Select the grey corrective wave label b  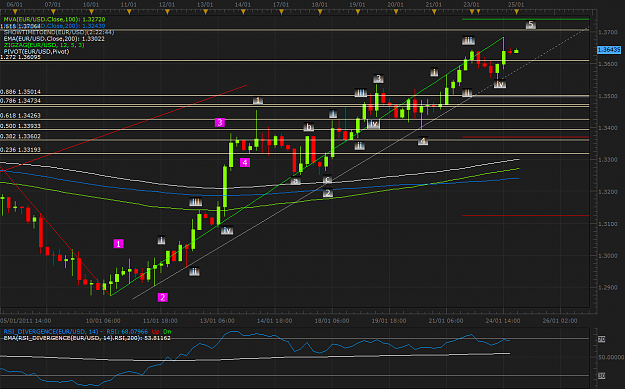[309, 127]
